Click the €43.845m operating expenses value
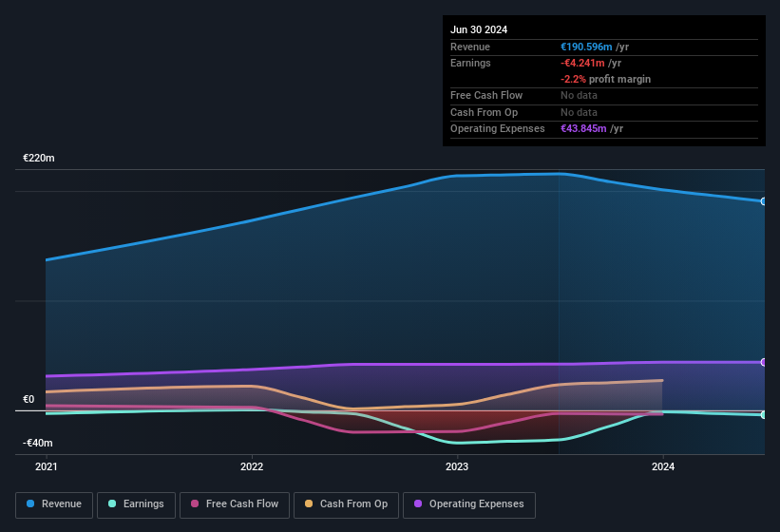Image resolution: width=780 pixels, height=532 pixels. pyautogui.click(x=583, y=128)
